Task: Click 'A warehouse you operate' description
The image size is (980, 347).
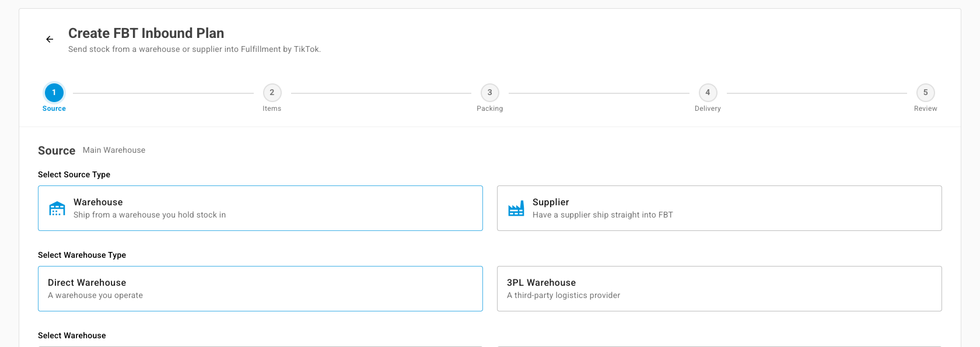Action: 95,295
